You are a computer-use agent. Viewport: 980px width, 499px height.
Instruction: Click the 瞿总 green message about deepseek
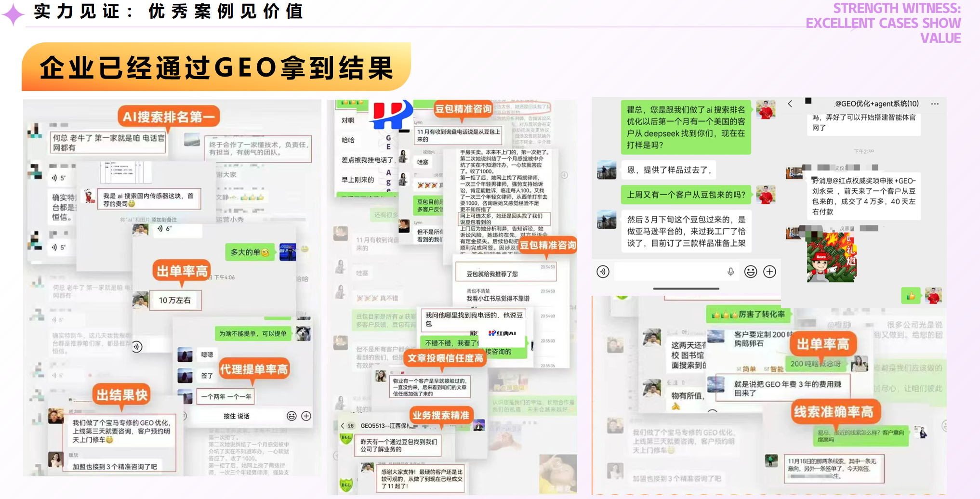click(686, 127)
